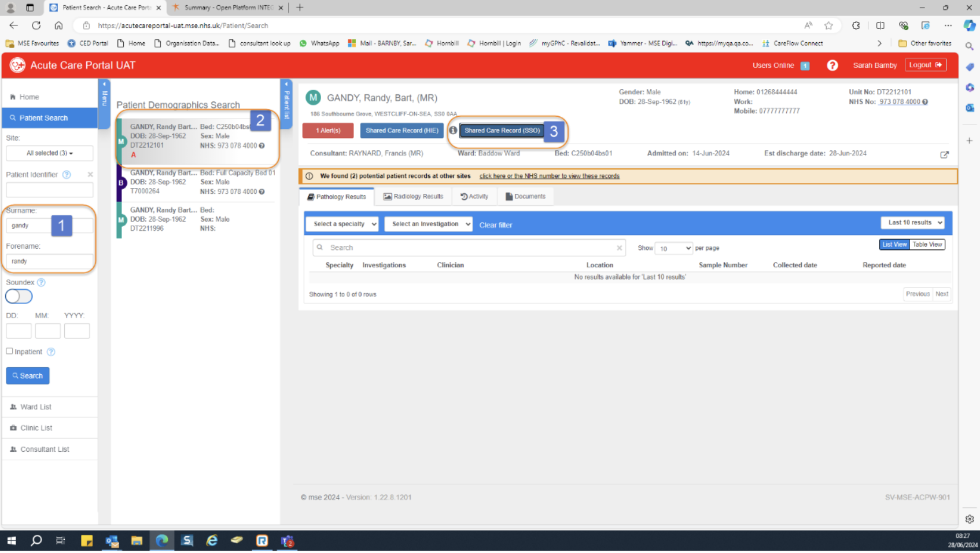Open patient record in new window icon

tap(944, 154)
